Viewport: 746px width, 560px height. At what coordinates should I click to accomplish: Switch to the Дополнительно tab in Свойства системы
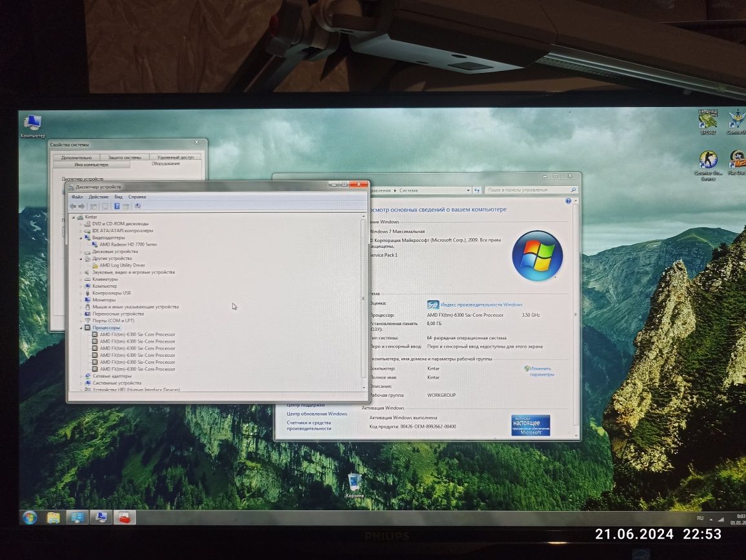tap(76, 157)
